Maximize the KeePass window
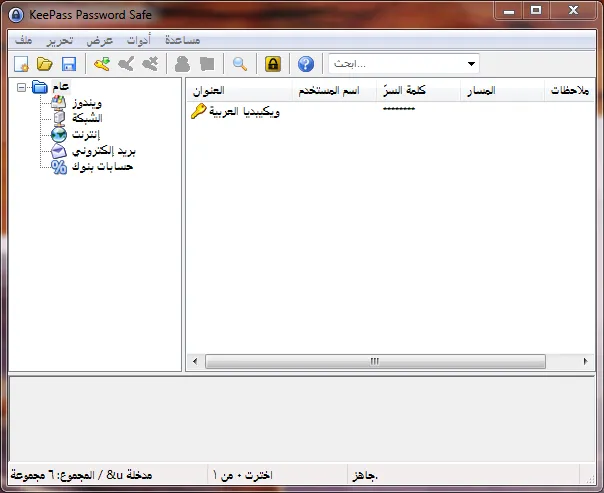604x493 pixels. [x=536, y=10]
